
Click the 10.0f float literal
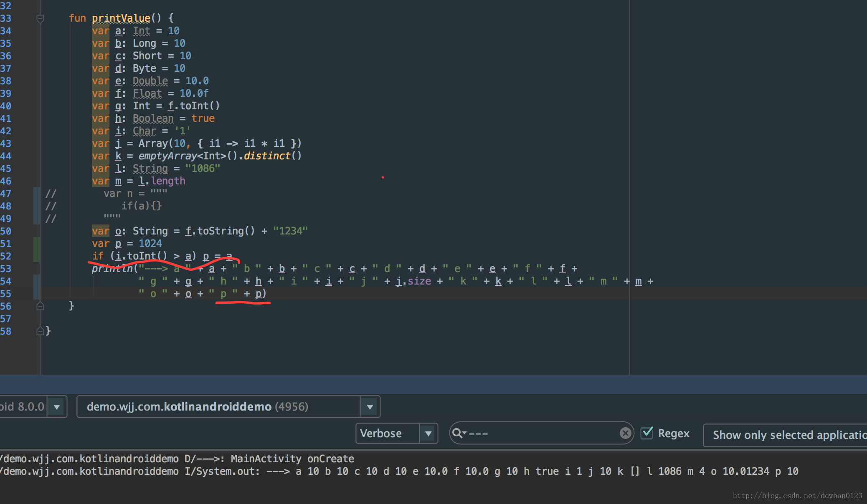tap(194, 93)
